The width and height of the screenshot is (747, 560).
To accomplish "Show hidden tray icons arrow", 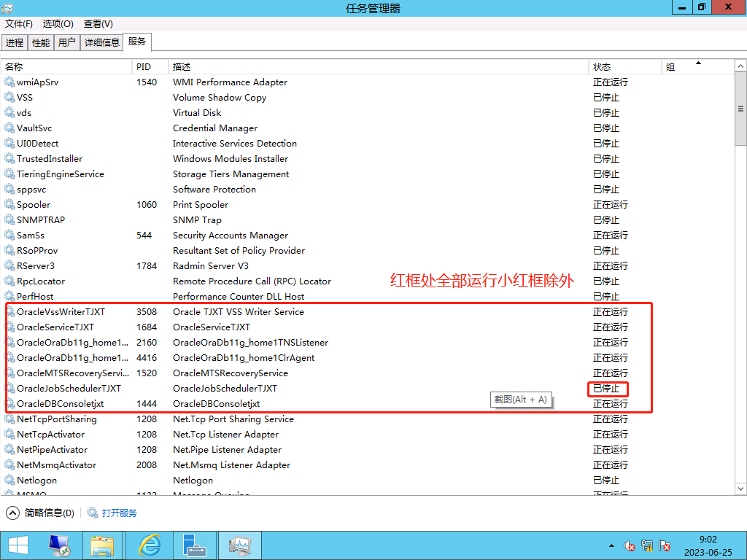I will (x=612, y=545).
